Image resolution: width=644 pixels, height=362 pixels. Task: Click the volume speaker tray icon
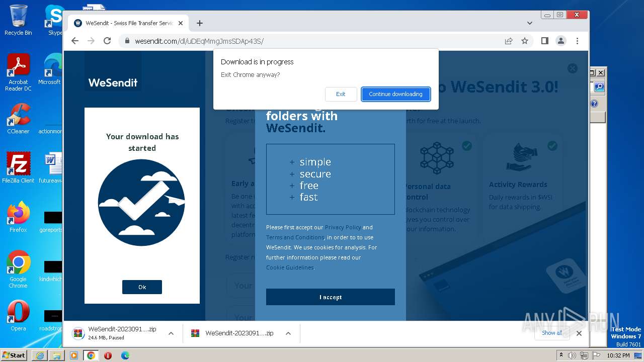572,355
